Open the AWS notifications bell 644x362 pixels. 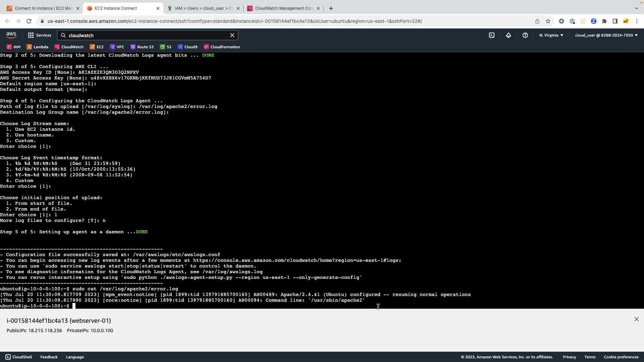click(x=508, y=35)
